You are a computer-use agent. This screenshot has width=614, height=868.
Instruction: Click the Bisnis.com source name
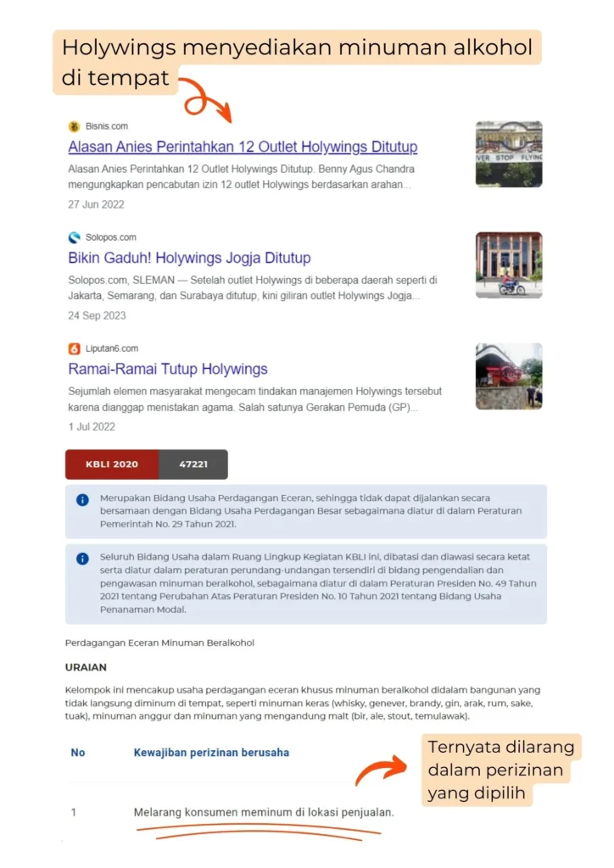pos(106,127)
